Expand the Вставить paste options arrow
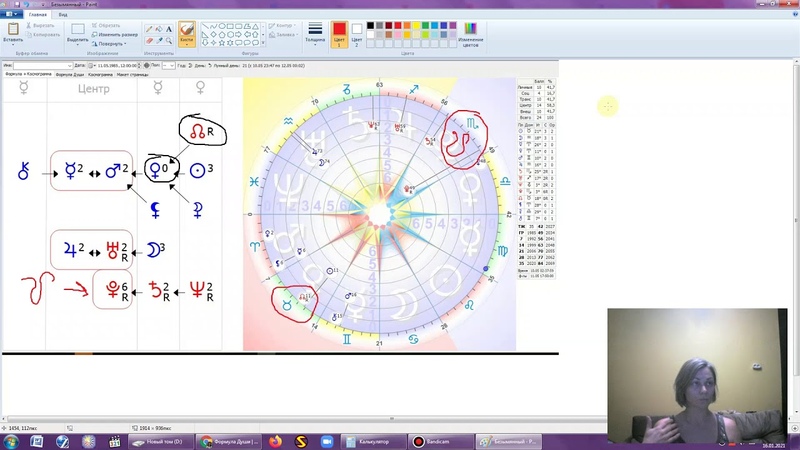Viewport: 800px width, 450px height. pos(13,43)
